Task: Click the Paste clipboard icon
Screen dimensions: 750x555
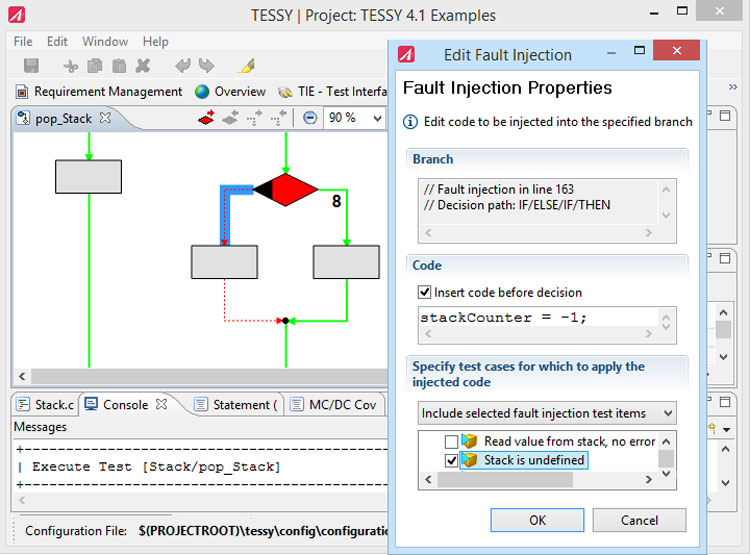Action: pyautogui.click(x=119, y=66)
